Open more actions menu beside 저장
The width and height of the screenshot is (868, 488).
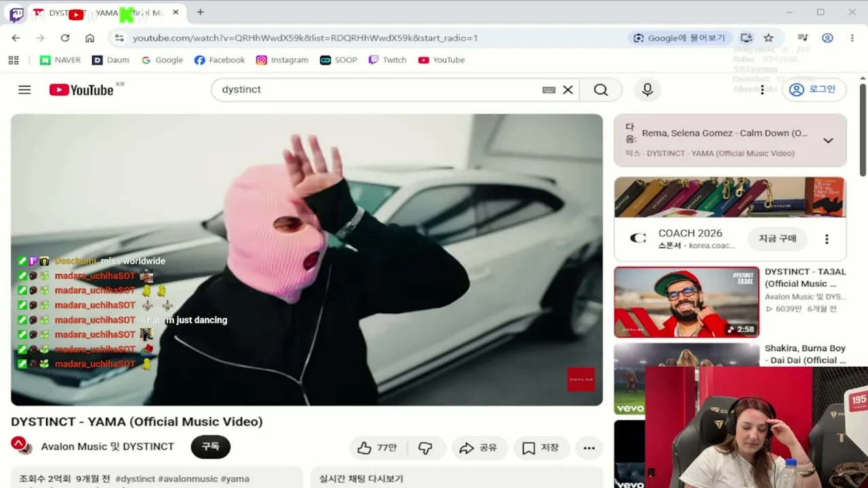589,447
